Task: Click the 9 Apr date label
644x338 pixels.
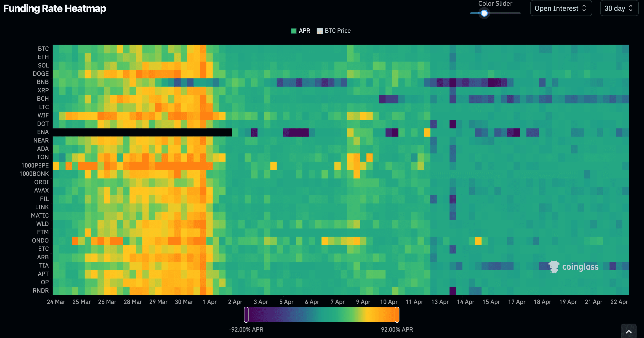Action: [363, 302]
